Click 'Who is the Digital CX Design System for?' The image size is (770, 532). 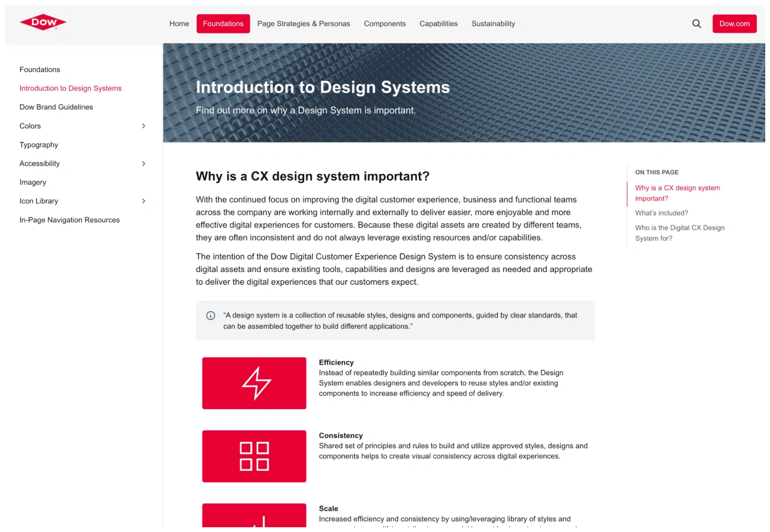pyautogui.click(x=679, y=233)
